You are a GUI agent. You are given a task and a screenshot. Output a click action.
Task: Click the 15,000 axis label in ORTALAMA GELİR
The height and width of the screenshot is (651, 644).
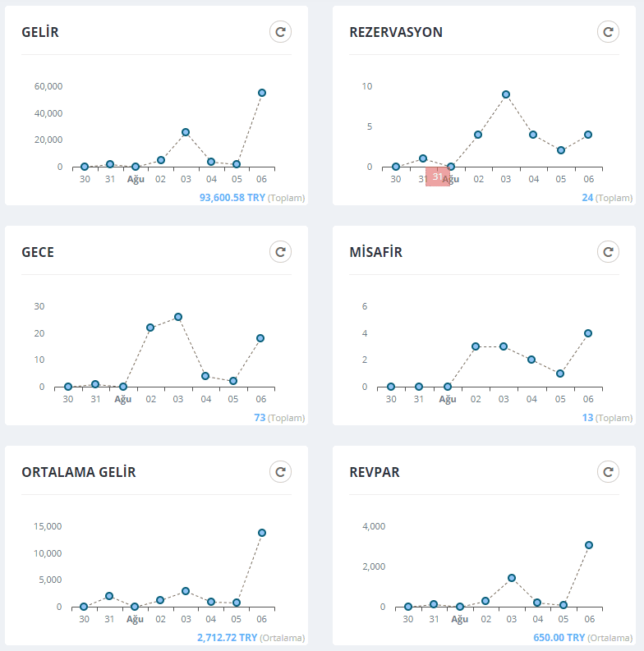(48, 526)
